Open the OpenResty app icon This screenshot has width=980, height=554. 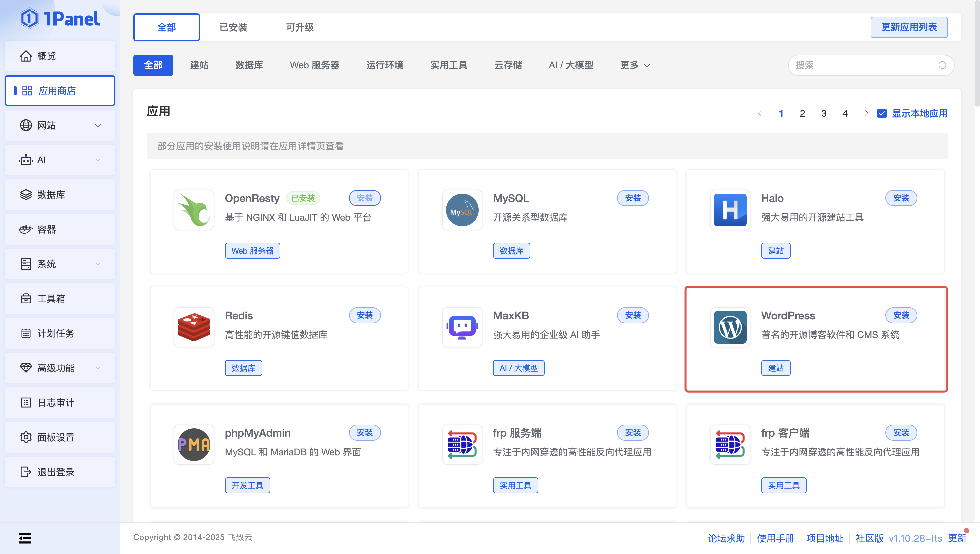(x=194, y=210)
